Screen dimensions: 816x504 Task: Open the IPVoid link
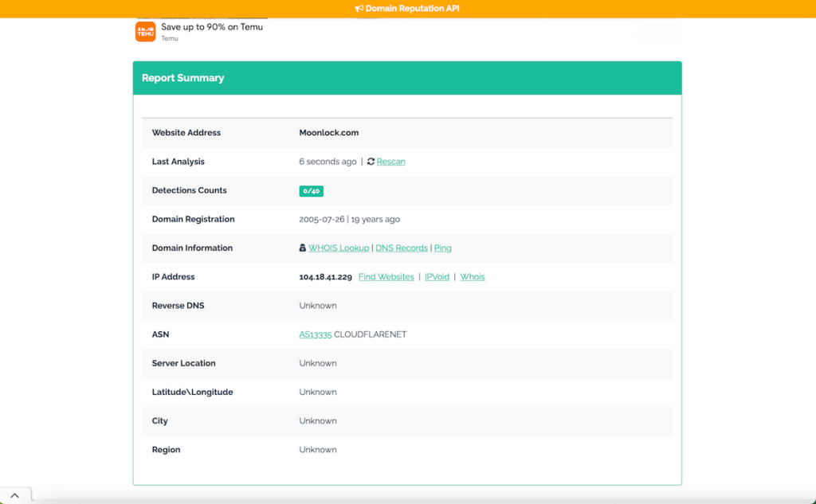[437, 277]
